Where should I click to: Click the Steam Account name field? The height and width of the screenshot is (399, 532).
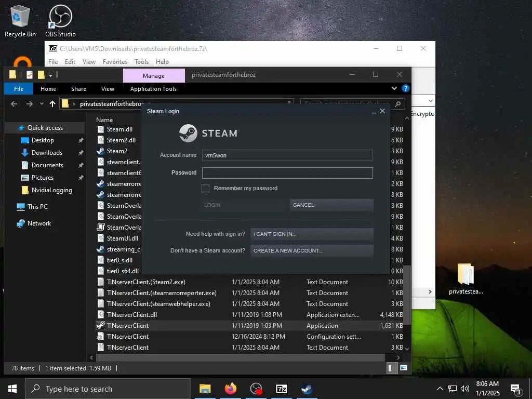coord(287,155)
